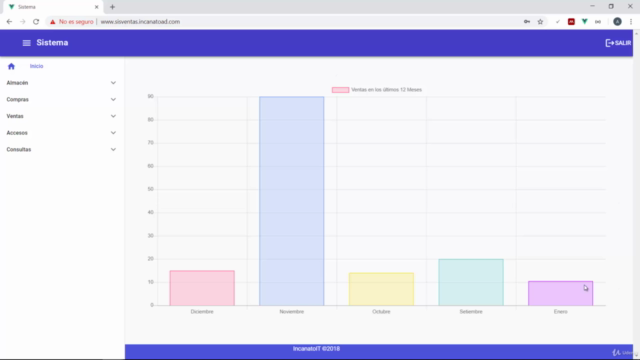
Task: Go forward in browser history
Action: point(22,22)
